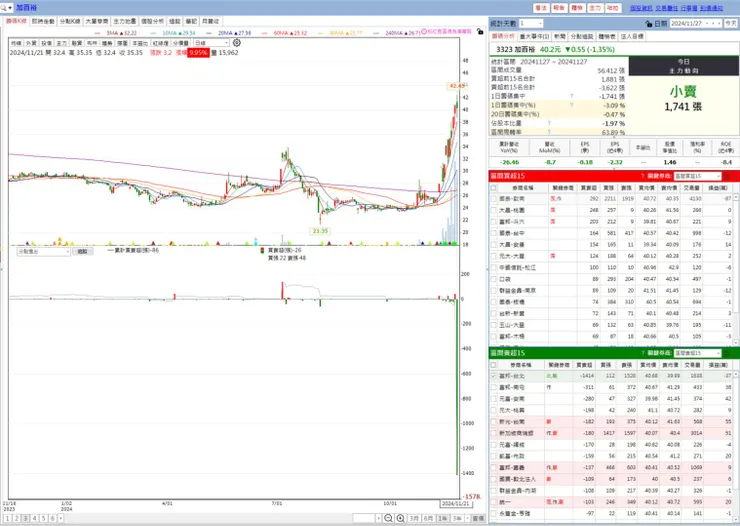Switch to 分點K線 tab
Image resolution: width=740 pixels, height=526 pixels.
coord(70,22)
